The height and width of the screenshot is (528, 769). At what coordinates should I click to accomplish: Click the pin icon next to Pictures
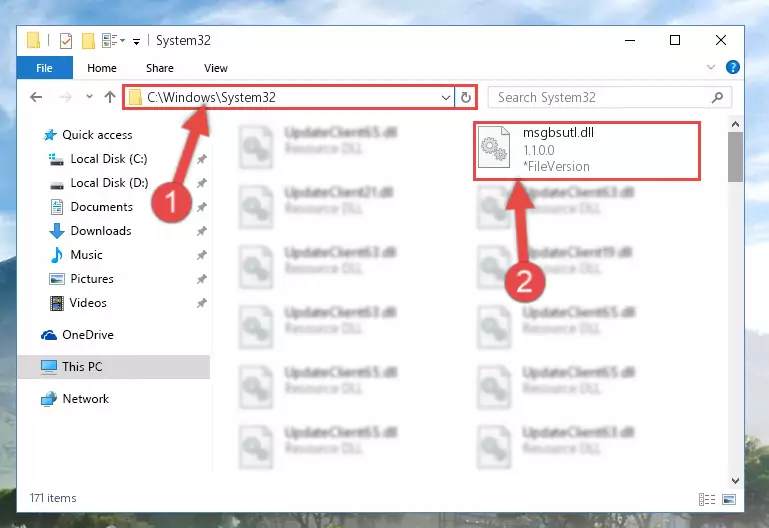(202, 279)
